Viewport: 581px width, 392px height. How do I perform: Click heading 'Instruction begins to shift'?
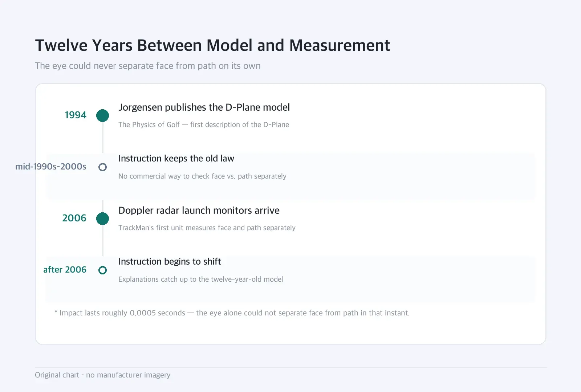(170, 262)
